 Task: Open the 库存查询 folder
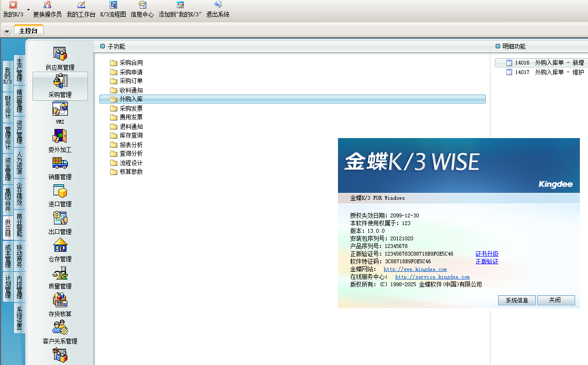pyautogui.click(x=127, y=135)
